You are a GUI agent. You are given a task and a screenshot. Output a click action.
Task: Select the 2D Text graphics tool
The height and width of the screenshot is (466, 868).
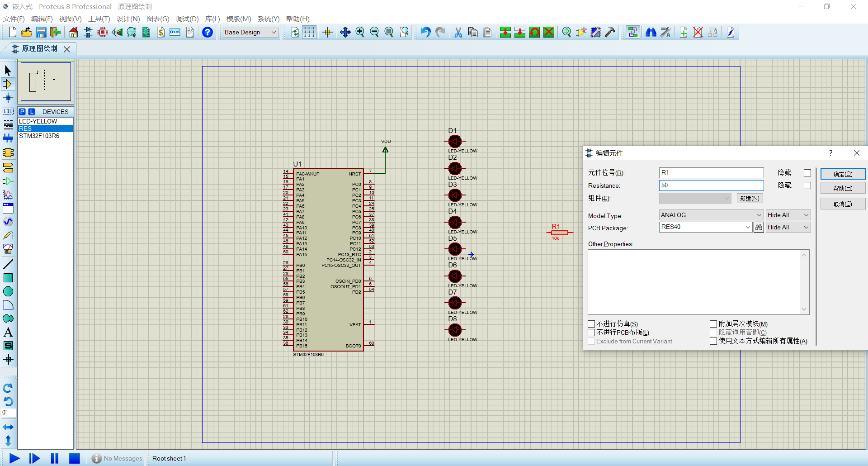click(8, 332)
